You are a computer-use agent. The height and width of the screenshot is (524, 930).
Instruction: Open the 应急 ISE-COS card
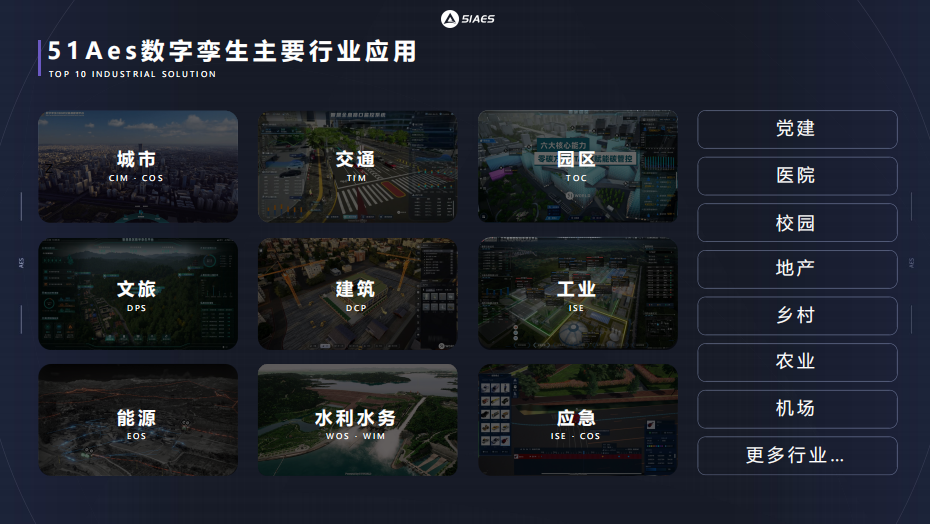coord(578,420)
